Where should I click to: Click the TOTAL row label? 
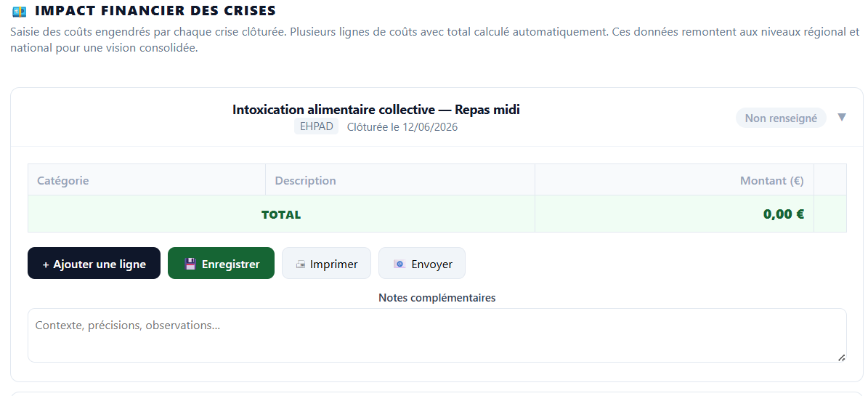coord(281,214)
